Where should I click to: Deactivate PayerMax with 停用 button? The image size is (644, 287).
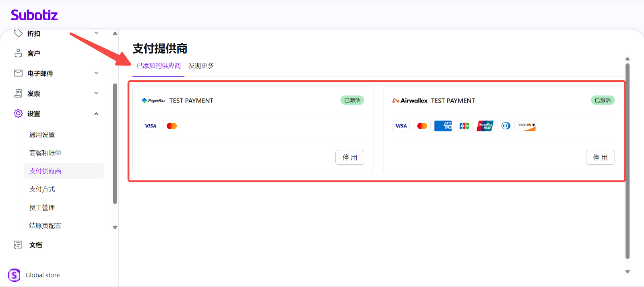(x=349, y=158)
